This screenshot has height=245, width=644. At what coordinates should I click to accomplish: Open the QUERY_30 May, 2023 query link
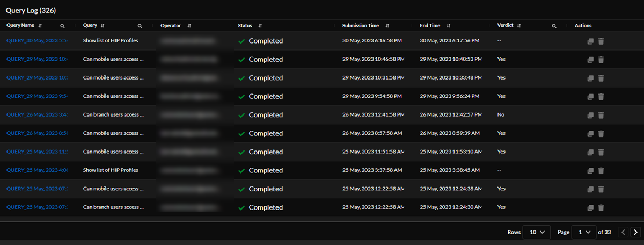point(36,41)
